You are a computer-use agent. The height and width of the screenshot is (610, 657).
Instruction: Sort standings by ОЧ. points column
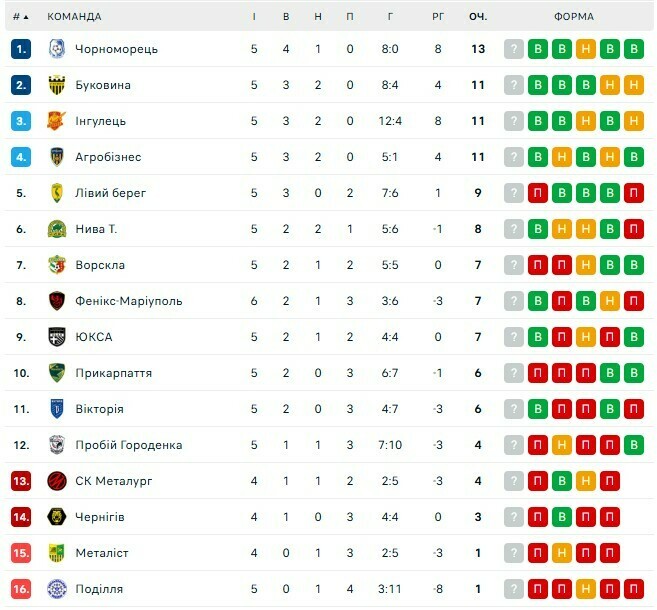tap(477, 17)
